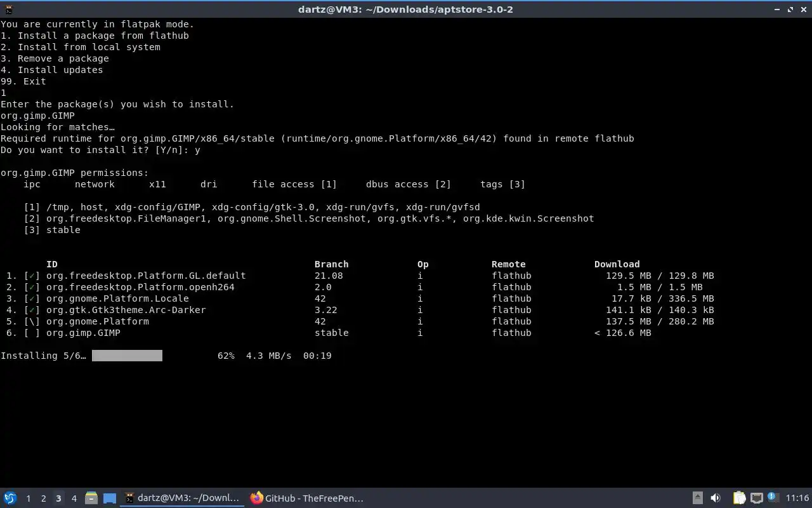Click the terminal icon in the title bar
The height and width of the screenshot is (508, 812).
(x=8, y=9)
